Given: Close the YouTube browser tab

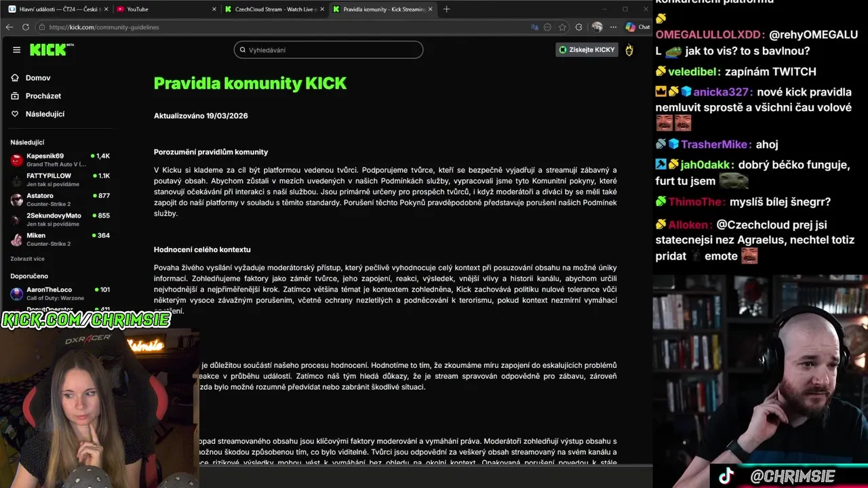Looking at the screenshot, I should (214, 9).
